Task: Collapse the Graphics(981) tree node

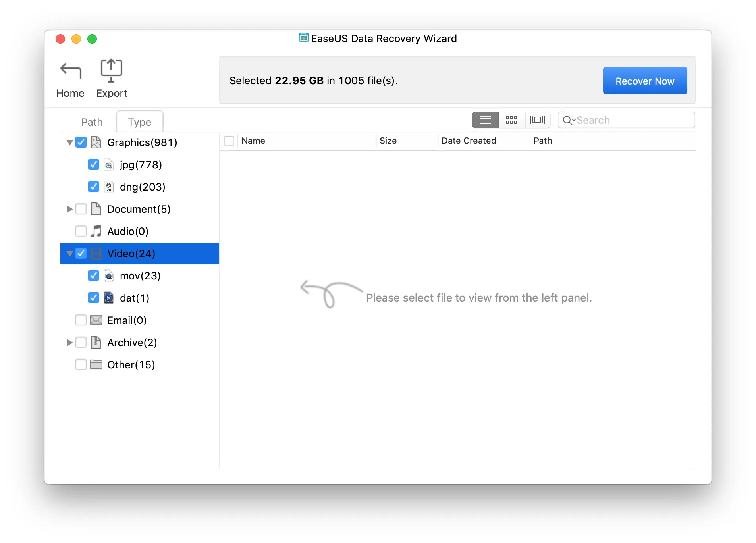Action: tap(69, 142)
